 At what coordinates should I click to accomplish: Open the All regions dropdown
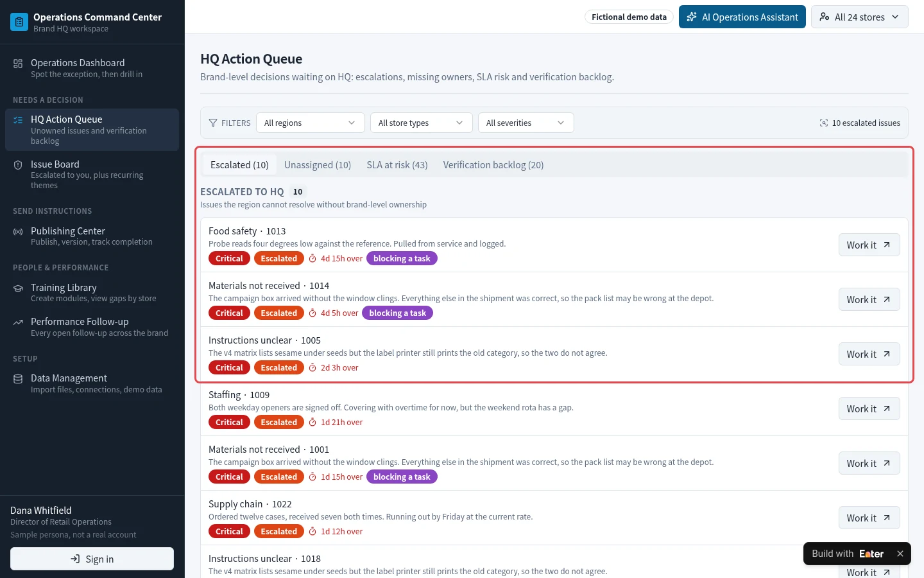tap(311, 123)
